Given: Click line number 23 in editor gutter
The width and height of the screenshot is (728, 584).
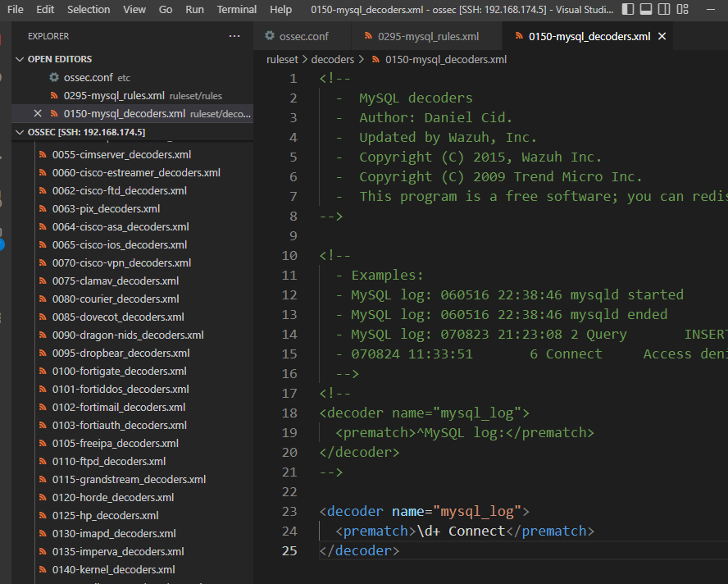Looking at the screenshot, I should pyautogui.click(x=289, y=512).
